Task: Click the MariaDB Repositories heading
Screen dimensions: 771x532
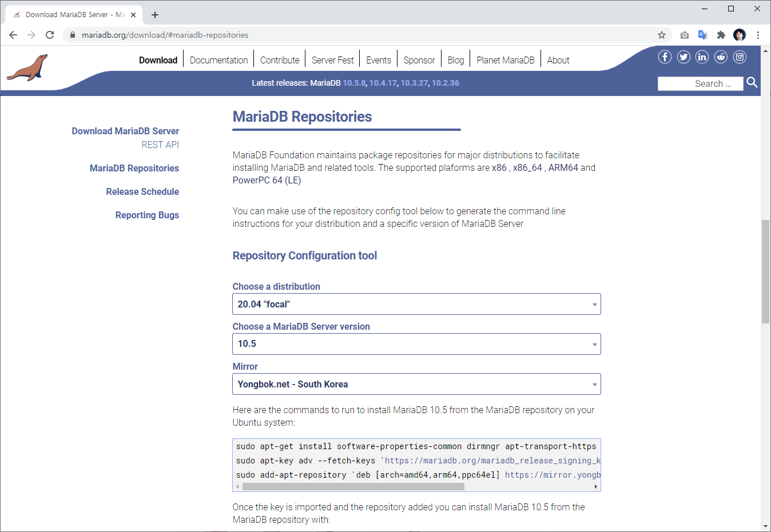Action: coord(302,117)
